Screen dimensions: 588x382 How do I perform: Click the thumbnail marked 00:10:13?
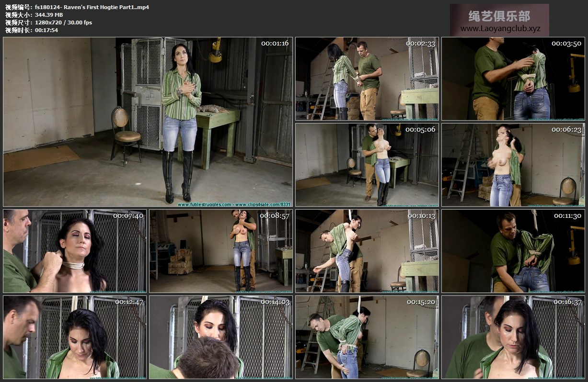(367, 251)
